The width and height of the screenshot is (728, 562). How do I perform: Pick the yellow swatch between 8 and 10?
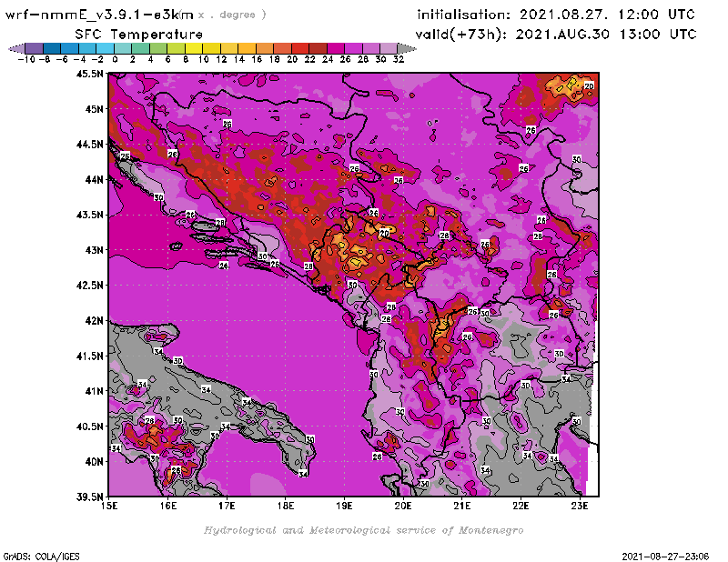coord(194,48)
